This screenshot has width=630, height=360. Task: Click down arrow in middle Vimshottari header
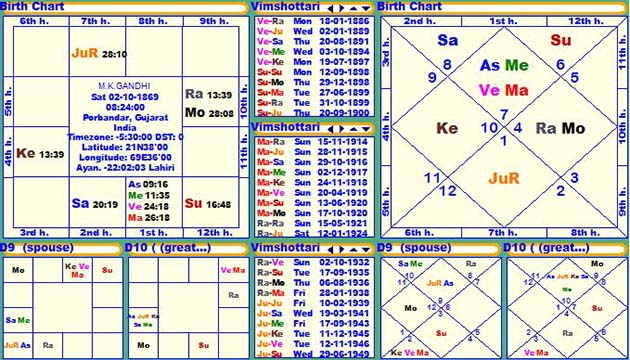pyautogui.click(x=366, y=129)
